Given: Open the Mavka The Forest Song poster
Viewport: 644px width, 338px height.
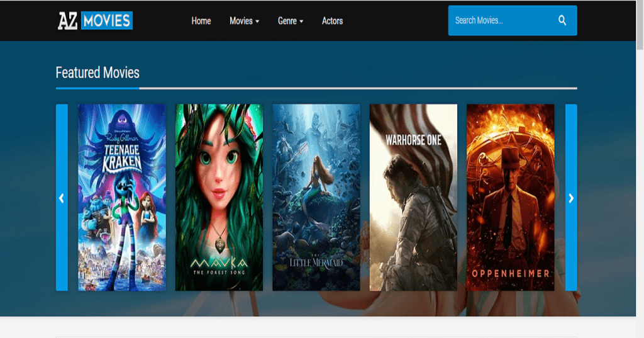Looking at the screenshot, I should click(219, 198).
